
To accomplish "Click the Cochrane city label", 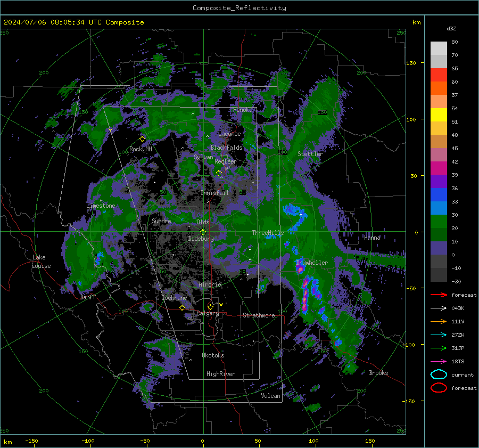I will (174, 298).
